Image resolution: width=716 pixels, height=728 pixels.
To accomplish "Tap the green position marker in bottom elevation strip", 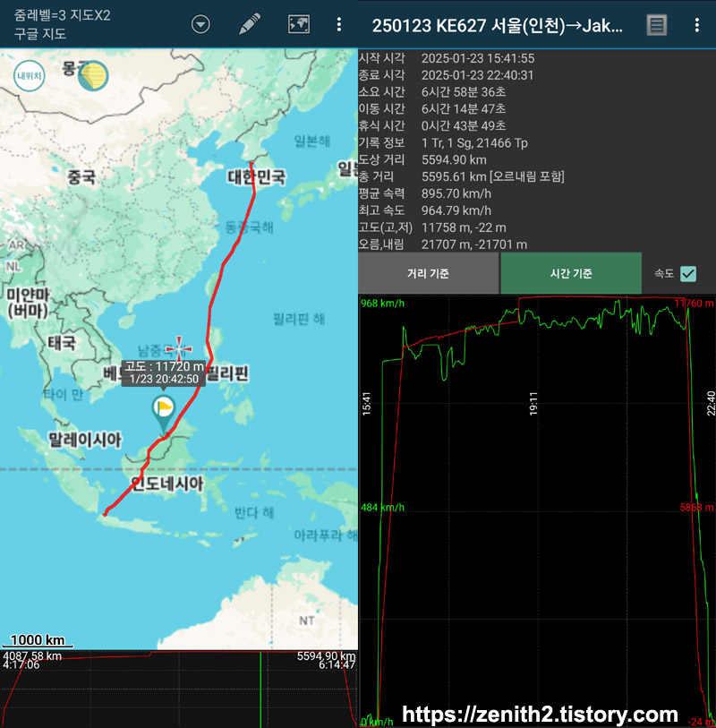I will [x=260, y=689].
